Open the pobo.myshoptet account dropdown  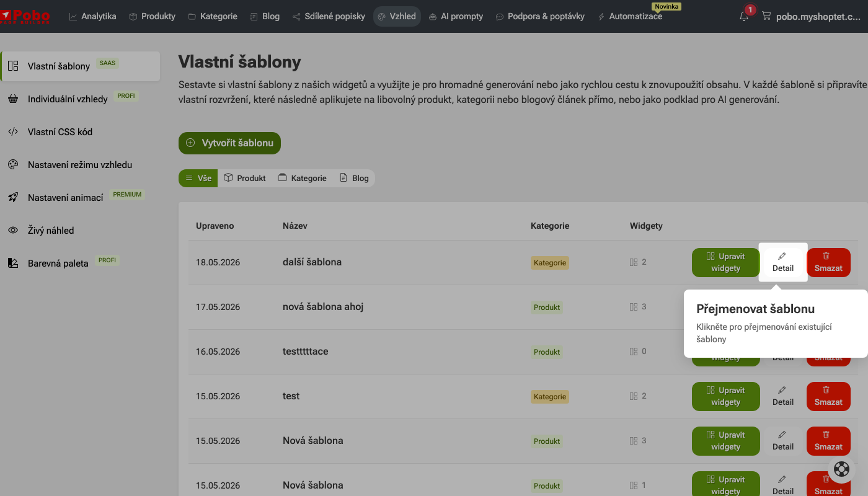coord(813,17)
